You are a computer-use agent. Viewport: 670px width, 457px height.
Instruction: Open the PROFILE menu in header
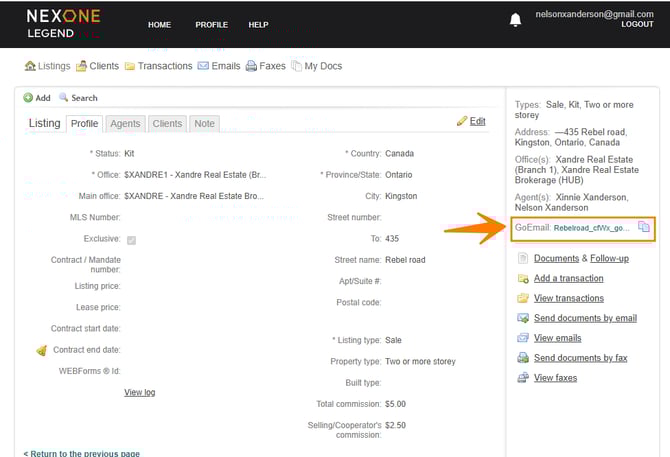click(211, 25)
